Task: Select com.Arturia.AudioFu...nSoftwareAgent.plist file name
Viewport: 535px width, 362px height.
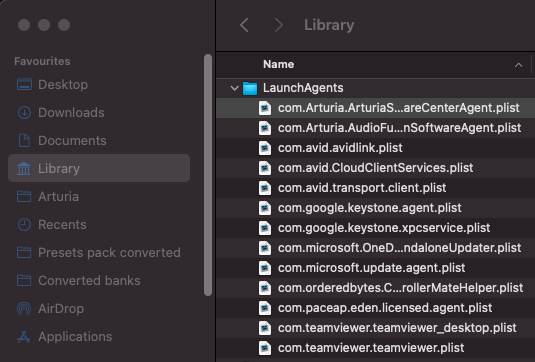Action: (x=400, y=128)
